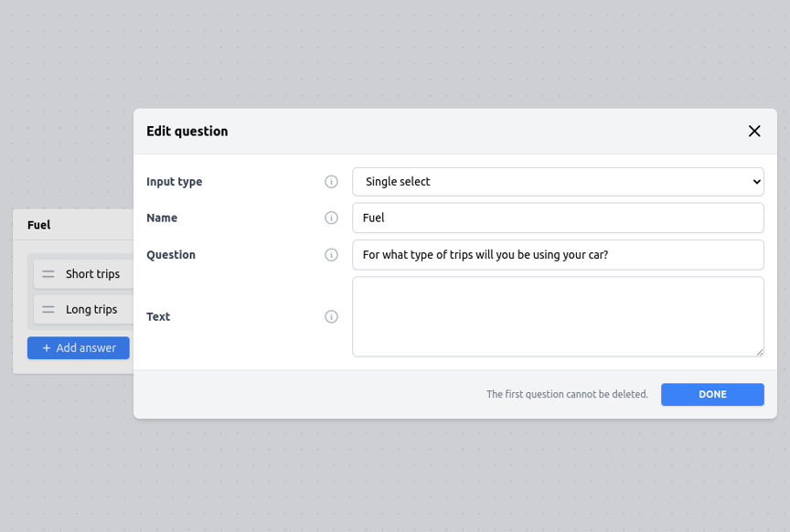Click the plus icon on Add answer
This screenshot has height=532, width=790.
pyautogui.click(x=47, y=348)
